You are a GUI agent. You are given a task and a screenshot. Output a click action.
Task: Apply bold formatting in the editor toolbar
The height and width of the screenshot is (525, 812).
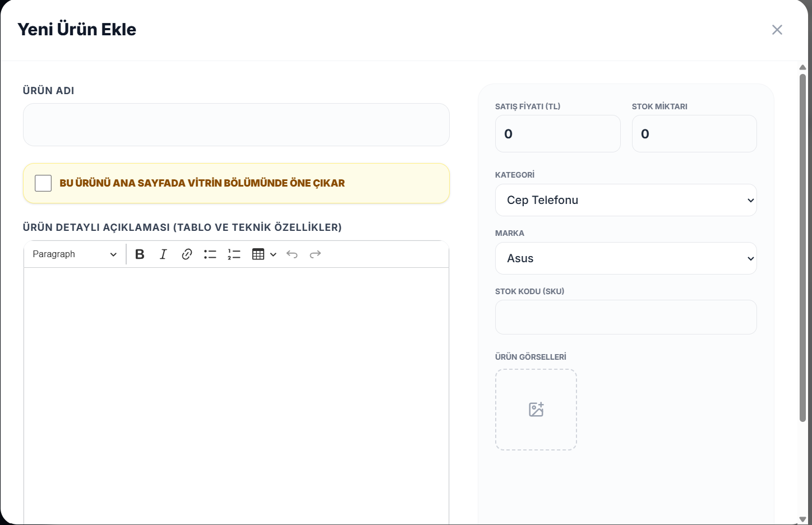click(x=140, y=254)
